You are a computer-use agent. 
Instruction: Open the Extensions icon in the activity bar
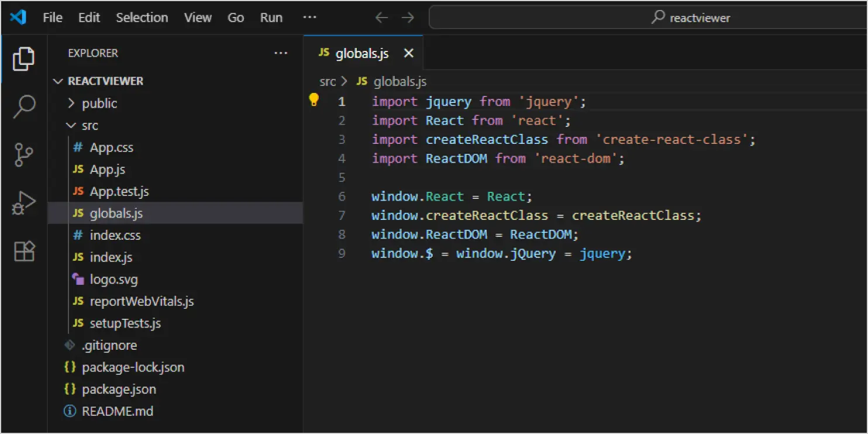(x=23, y=251)
